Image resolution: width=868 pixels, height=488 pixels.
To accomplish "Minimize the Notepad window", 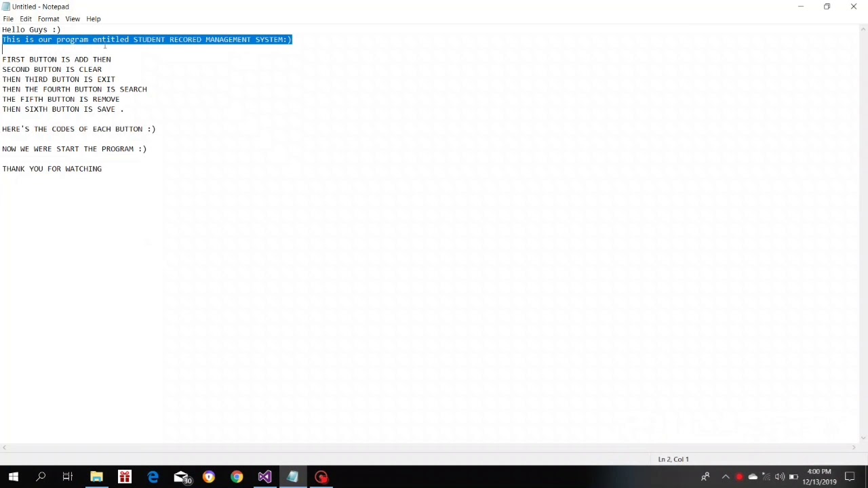I will pos(801,7).
